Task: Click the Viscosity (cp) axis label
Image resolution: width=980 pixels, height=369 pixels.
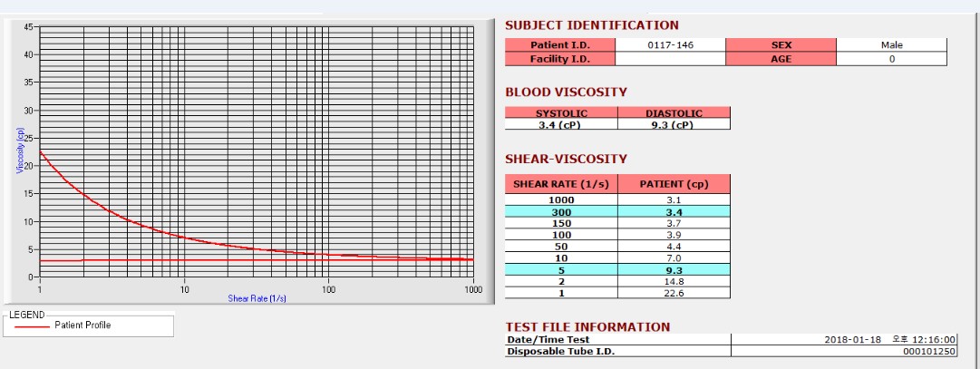Action: (x=20, y=150)
